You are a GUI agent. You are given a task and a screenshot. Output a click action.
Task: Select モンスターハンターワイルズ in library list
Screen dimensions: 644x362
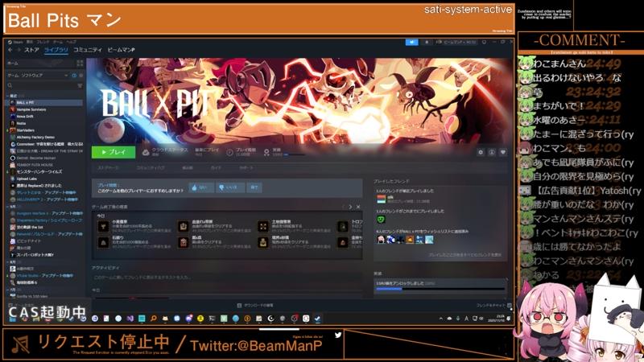(45, 171)
